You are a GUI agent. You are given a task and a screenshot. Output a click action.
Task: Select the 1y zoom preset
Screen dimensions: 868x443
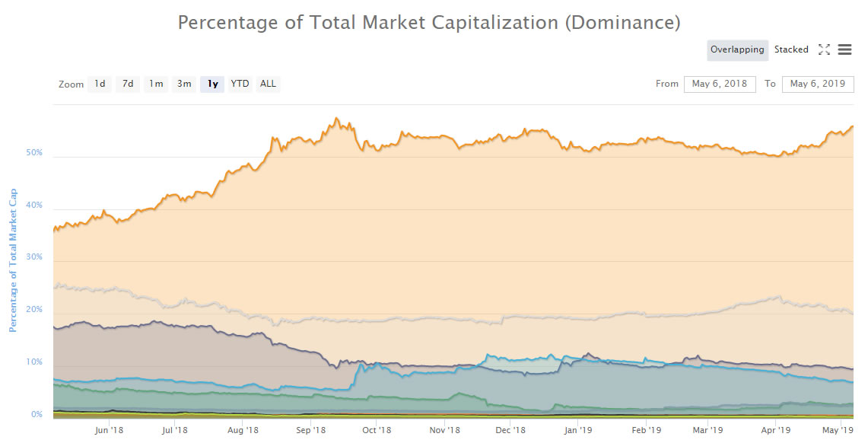pyautogui.click(x=211, y=84)
